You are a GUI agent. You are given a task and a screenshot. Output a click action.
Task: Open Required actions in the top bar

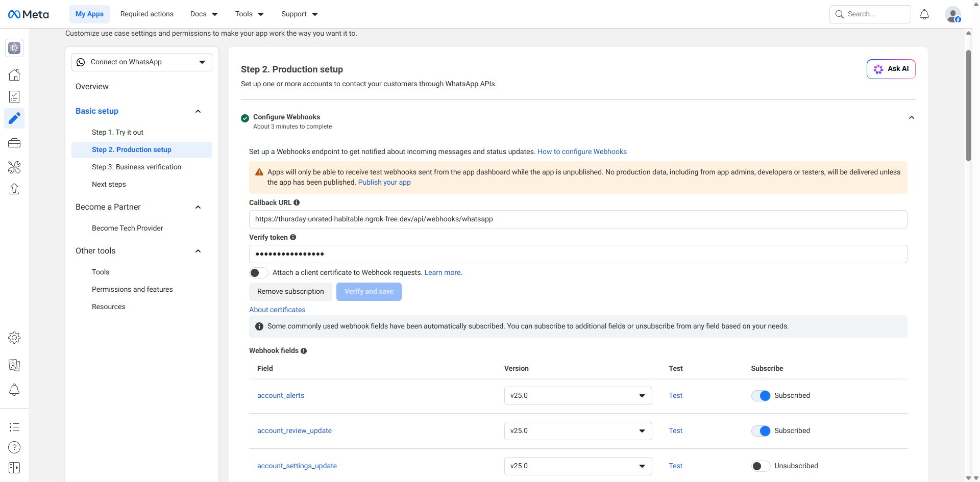147,14
